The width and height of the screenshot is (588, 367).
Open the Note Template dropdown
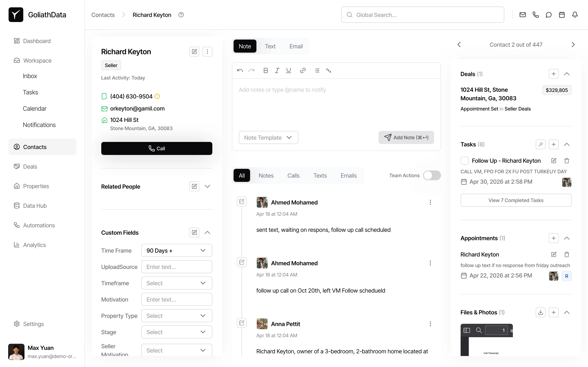[268, 138]
